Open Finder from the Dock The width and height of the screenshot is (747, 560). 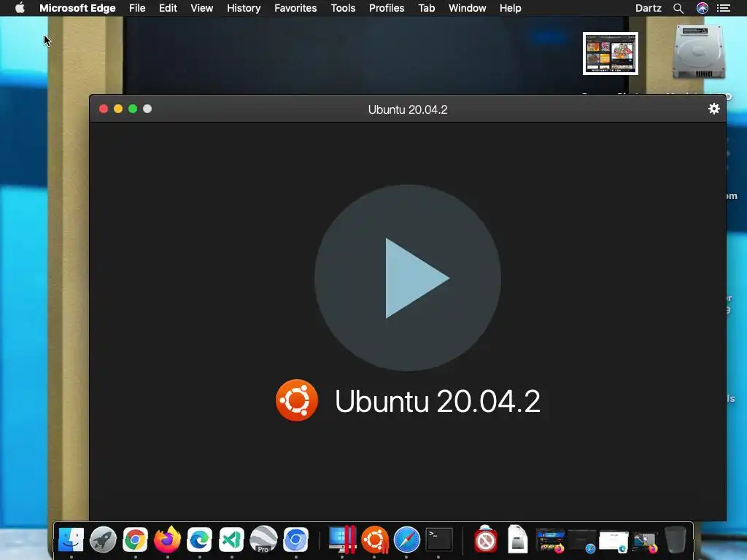[71, 540]
